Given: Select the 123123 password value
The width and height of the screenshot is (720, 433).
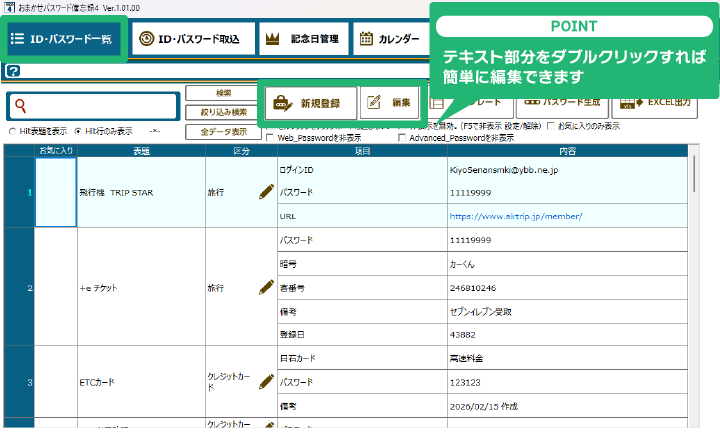Looking at the screenshot, I should (x=568, y=382).
